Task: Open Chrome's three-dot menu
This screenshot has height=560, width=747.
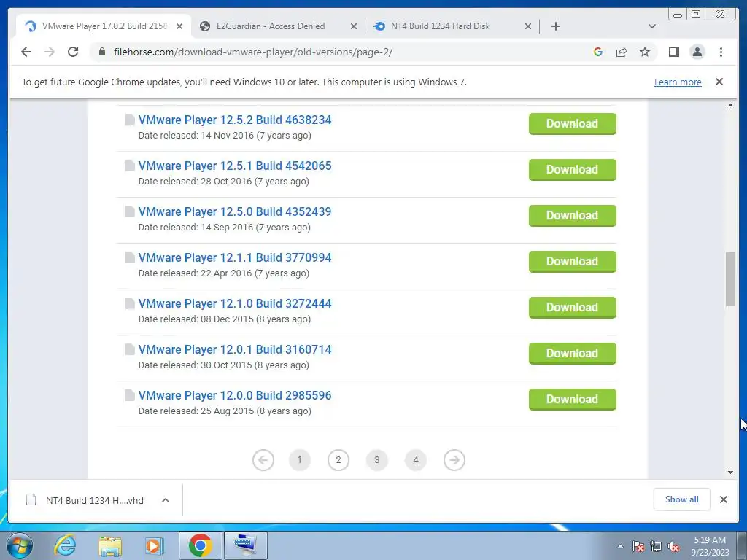Action: pos(721,52)
